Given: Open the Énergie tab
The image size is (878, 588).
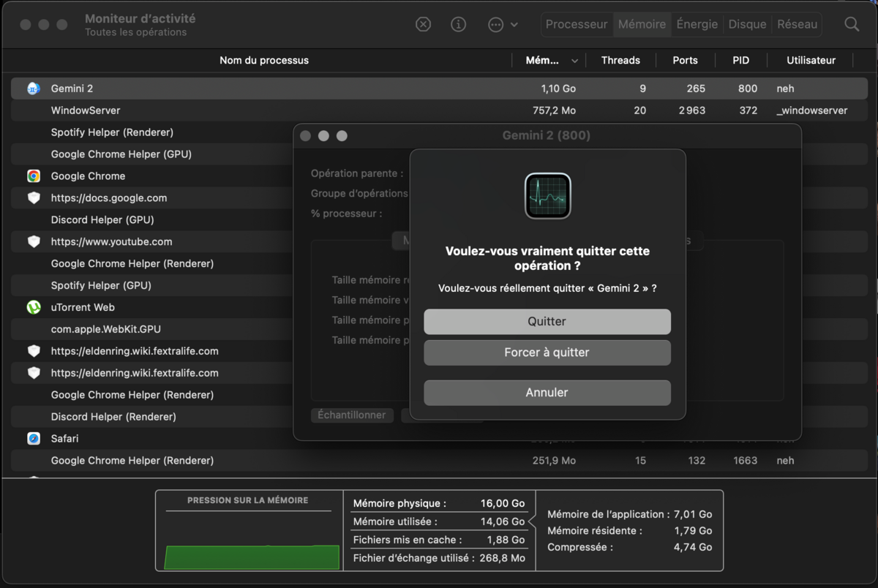Looking at the screenshot, I should (x=697, y=24).
